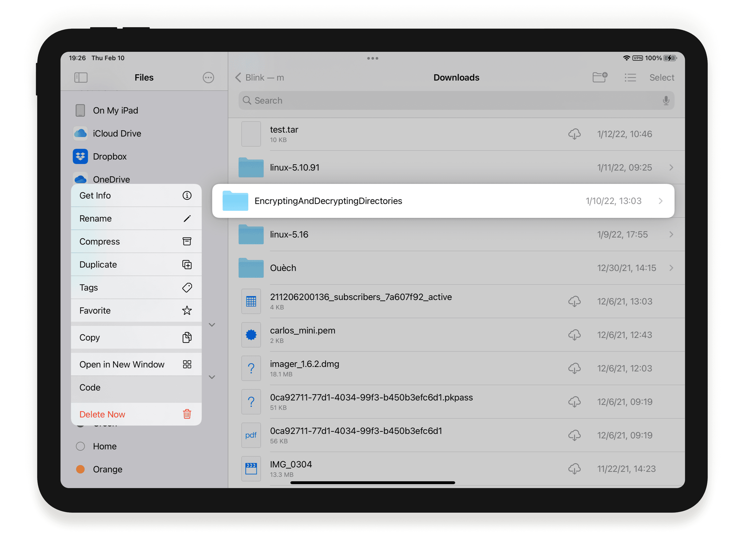Choose Compress from context menu
This screenshot has width=743, height=560.
(x=136, y=241)
